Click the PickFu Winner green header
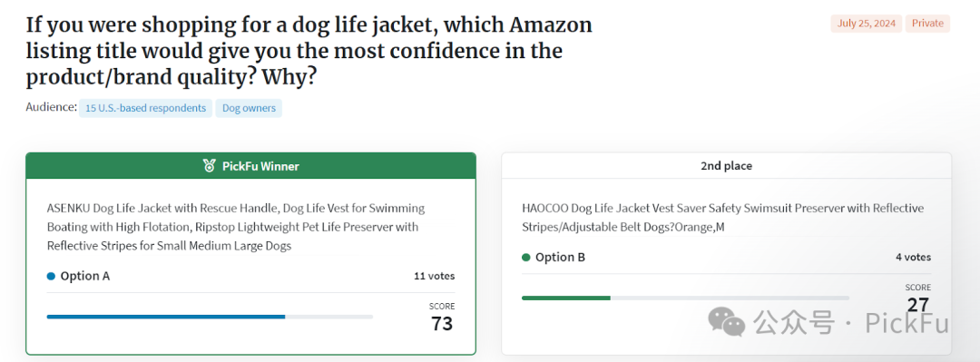Screen dimensions: 980x362 [250, 166]
